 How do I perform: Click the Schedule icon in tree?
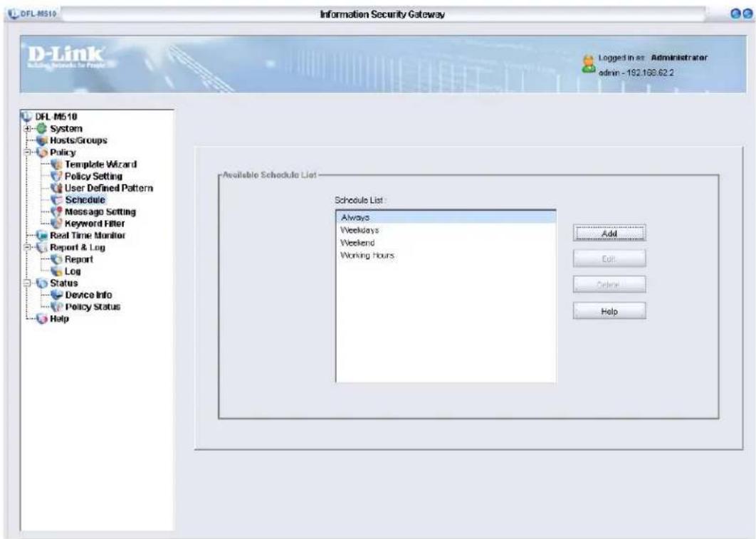pos(57,199)
